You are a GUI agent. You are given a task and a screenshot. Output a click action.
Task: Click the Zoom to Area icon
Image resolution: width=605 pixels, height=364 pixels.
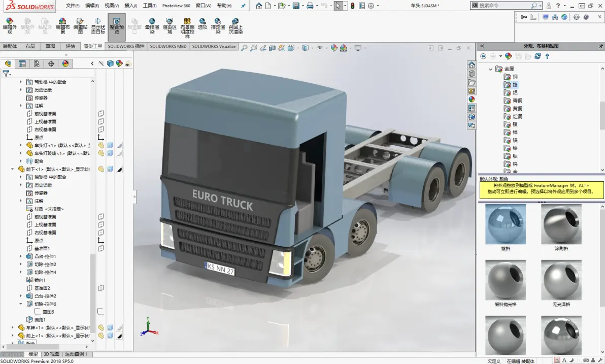[x=253, y=48]
